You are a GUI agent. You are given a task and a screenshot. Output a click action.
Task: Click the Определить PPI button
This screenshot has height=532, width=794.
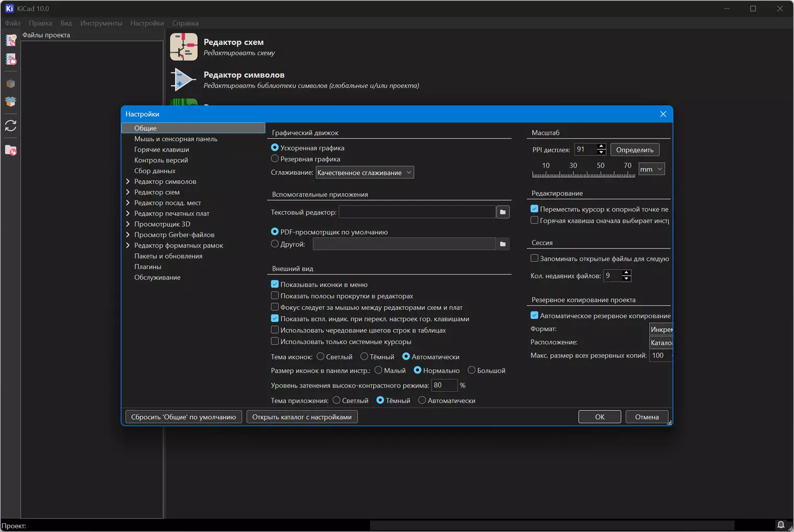pyautogui.click(x=635, y=150)
